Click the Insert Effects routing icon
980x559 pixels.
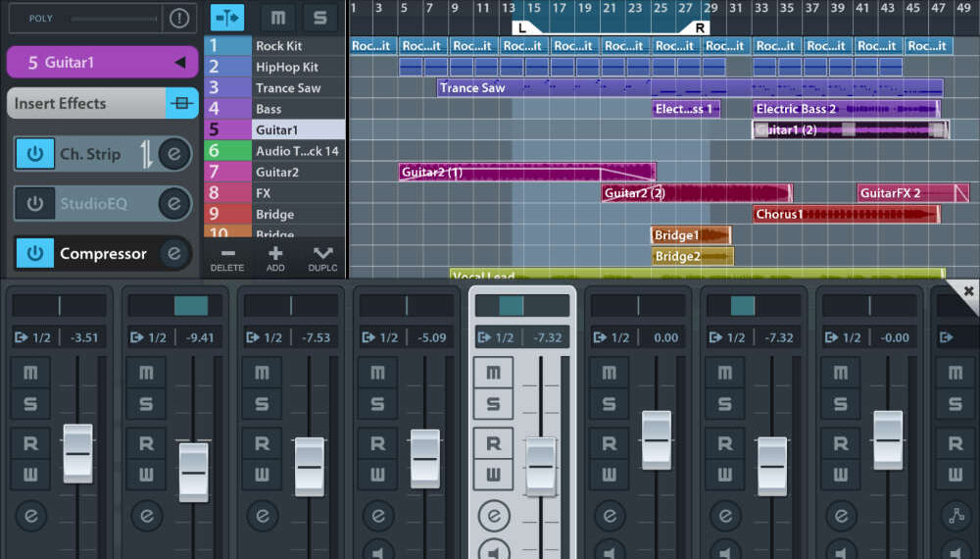(x=181, y=103)
